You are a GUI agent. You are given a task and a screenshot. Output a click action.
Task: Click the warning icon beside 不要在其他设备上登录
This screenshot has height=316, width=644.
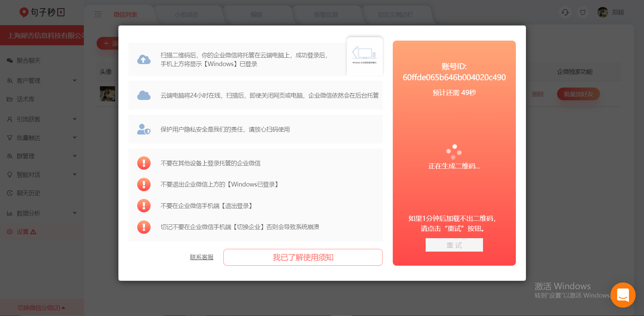click(x=144, y=163)
